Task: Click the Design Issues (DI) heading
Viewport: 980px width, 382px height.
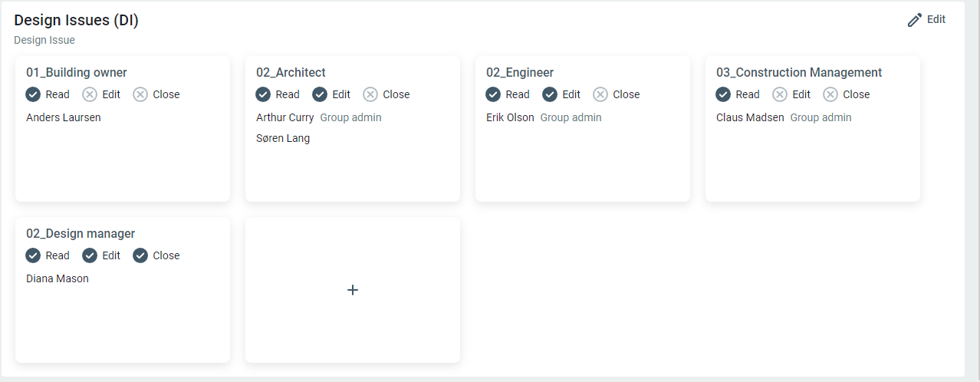Action: [77, 21]
